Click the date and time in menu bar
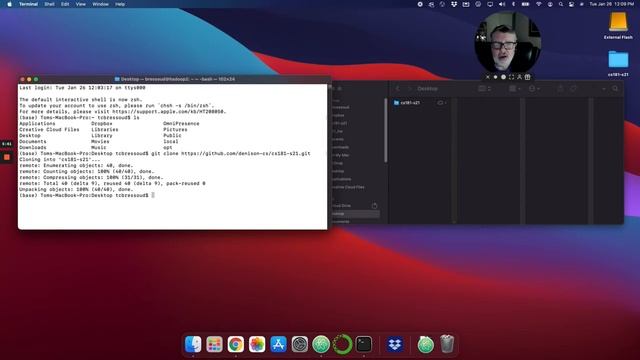640x360 pixels. (x=611, y=4)
